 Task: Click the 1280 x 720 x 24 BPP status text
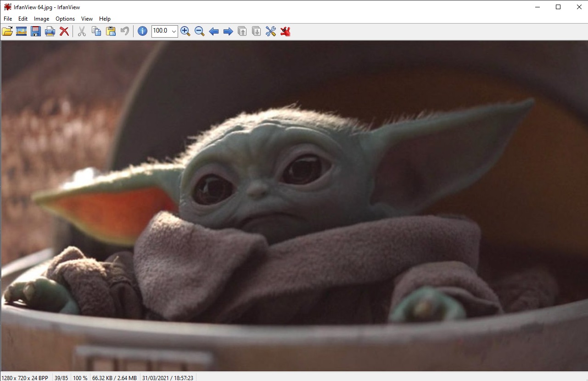[x=25, y=378]
